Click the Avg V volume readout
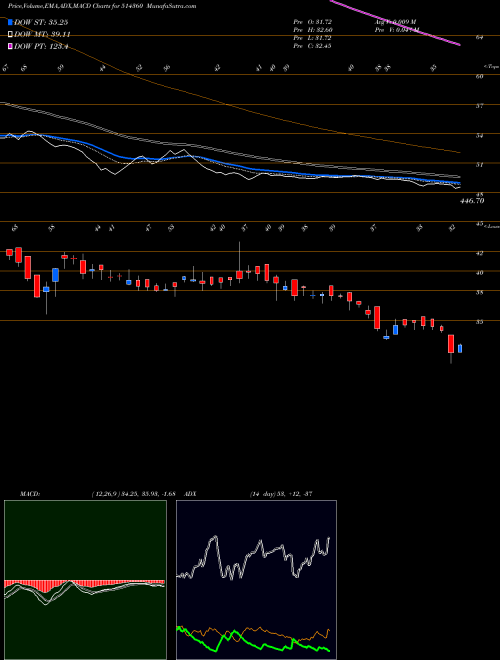The height and width of the screenshot is (660, 500). pyautogui.click(x=396, y=22)
